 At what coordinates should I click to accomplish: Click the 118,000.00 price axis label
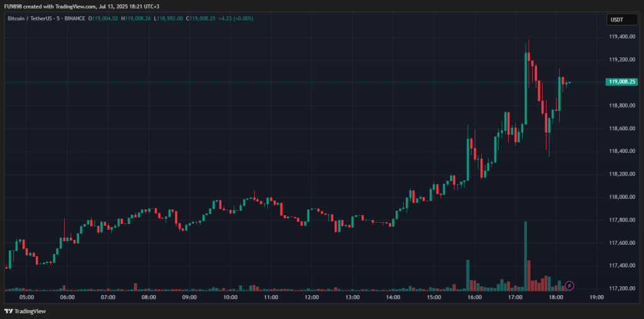coord(621,197)
